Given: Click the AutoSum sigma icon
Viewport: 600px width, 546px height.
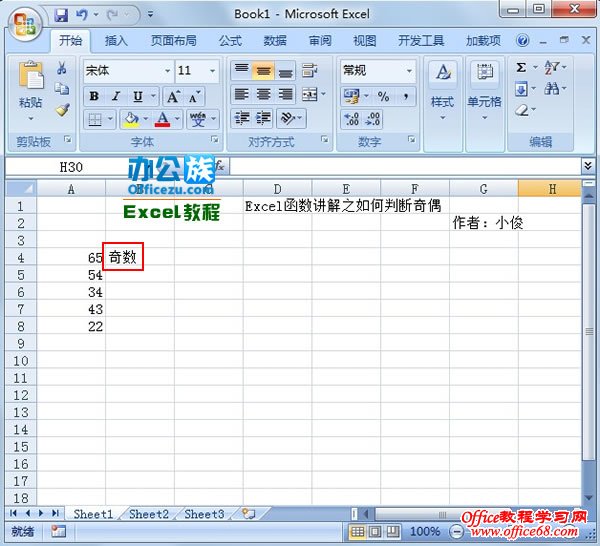Looking at the screenshot, I should point(521,68).
